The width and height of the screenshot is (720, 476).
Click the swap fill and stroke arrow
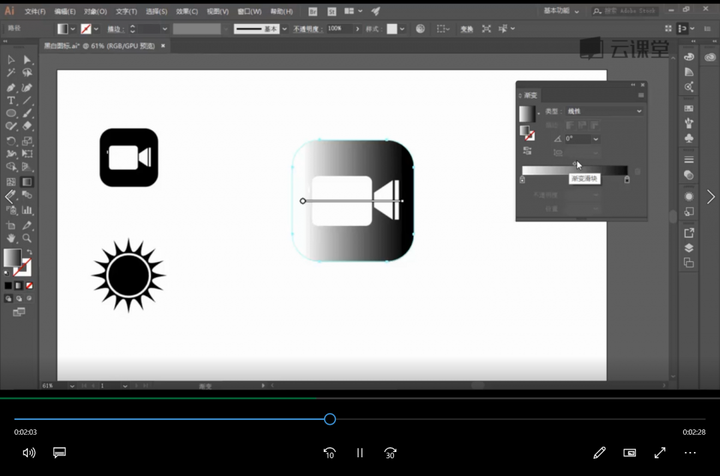point(29,252)
